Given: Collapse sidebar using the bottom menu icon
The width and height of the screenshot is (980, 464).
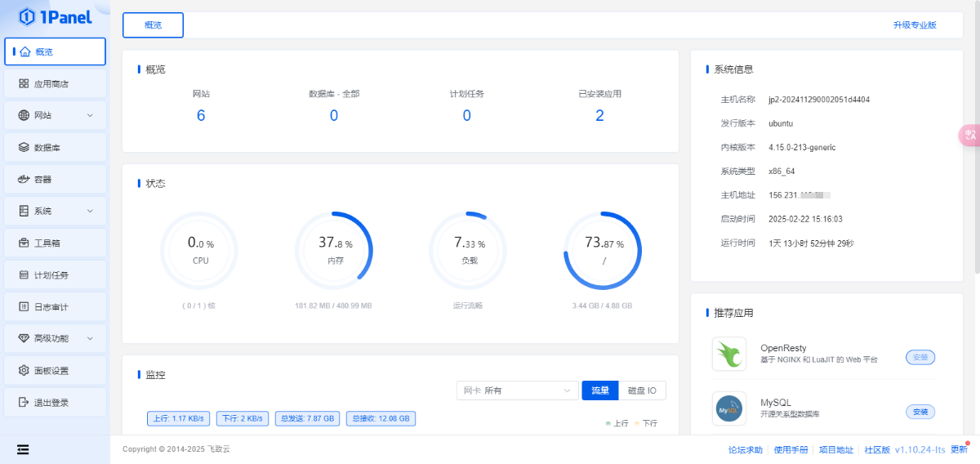Looking at the screenshot, I should point(23,449).
